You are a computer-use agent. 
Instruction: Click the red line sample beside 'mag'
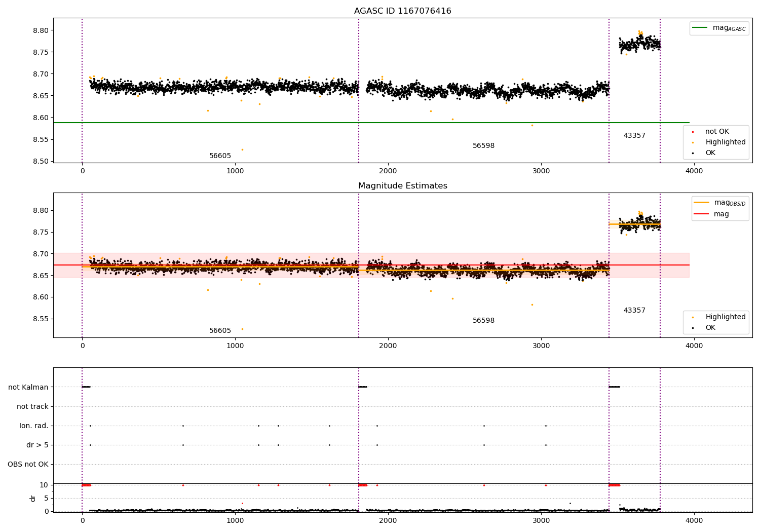702,214
